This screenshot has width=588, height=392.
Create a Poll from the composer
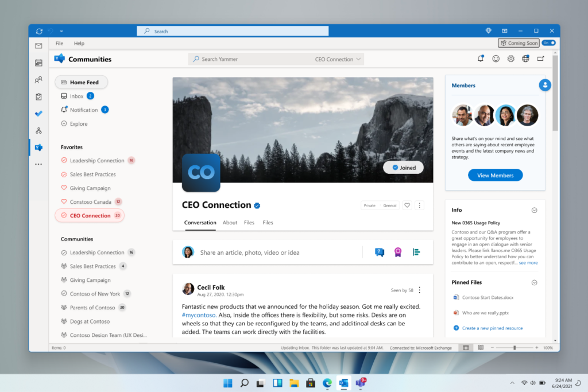(416, 252)
